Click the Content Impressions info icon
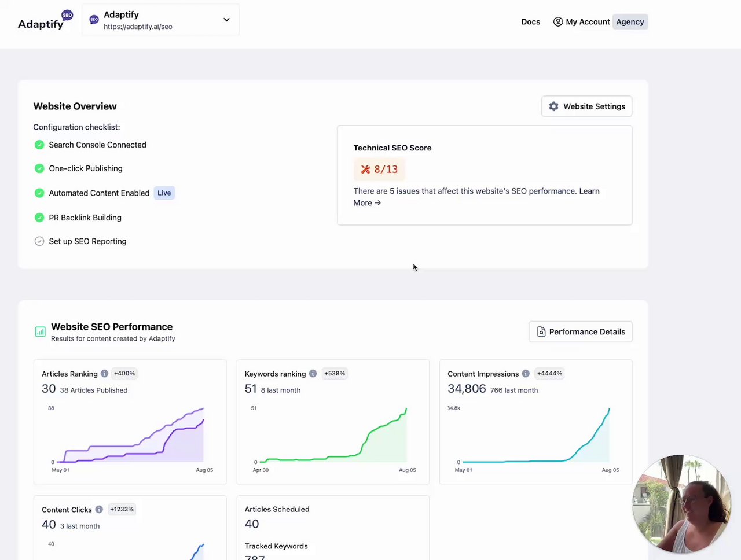This screenshot has width=741, height=560. pyautogui.click(x=526, y=374)
